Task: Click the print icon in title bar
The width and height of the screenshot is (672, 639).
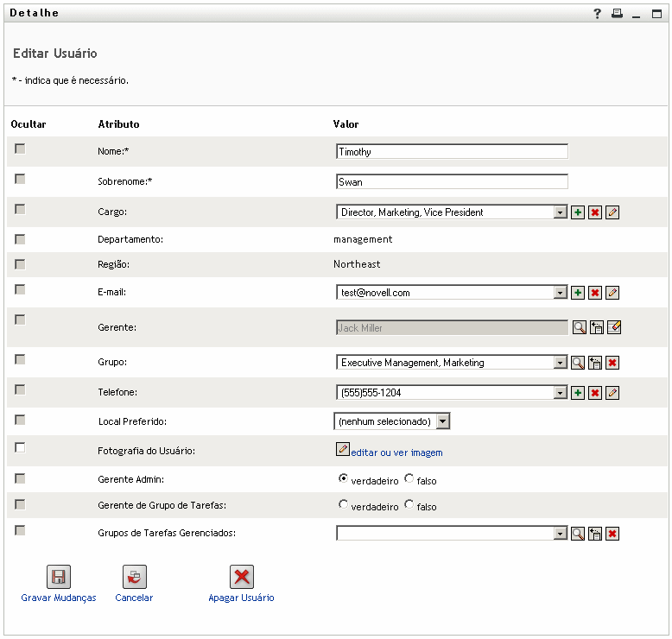Action: pyautogui.click(x=617, y=14)
